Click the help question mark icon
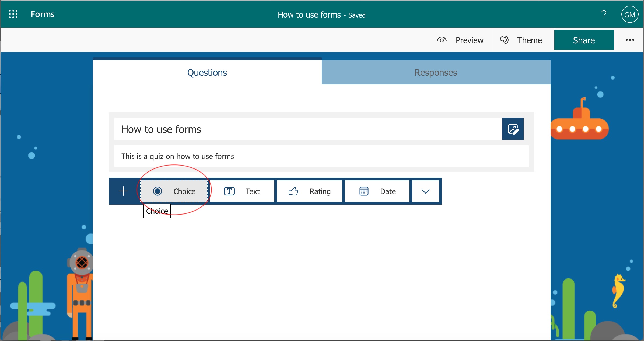 (x=604, y=14)
